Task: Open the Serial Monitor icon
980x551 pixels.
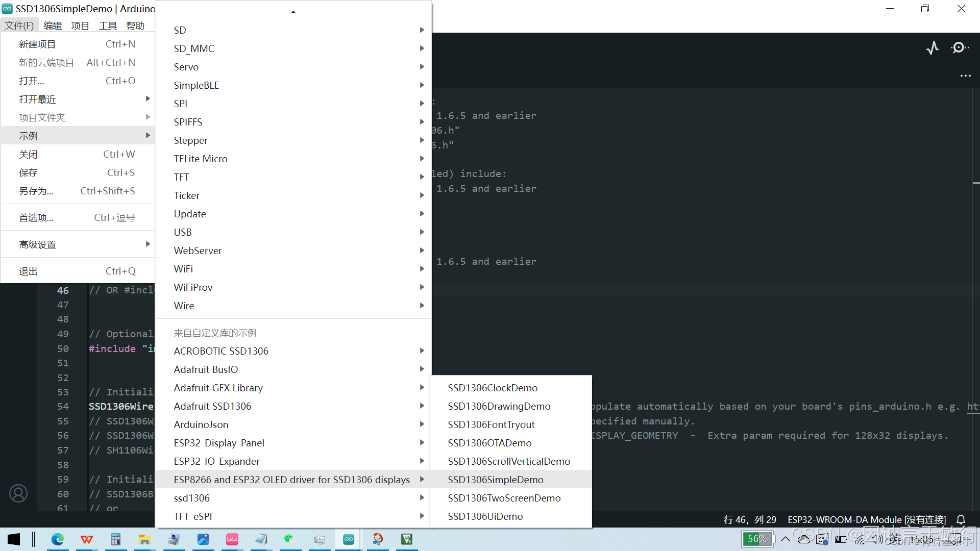Action: pos(960,48)
